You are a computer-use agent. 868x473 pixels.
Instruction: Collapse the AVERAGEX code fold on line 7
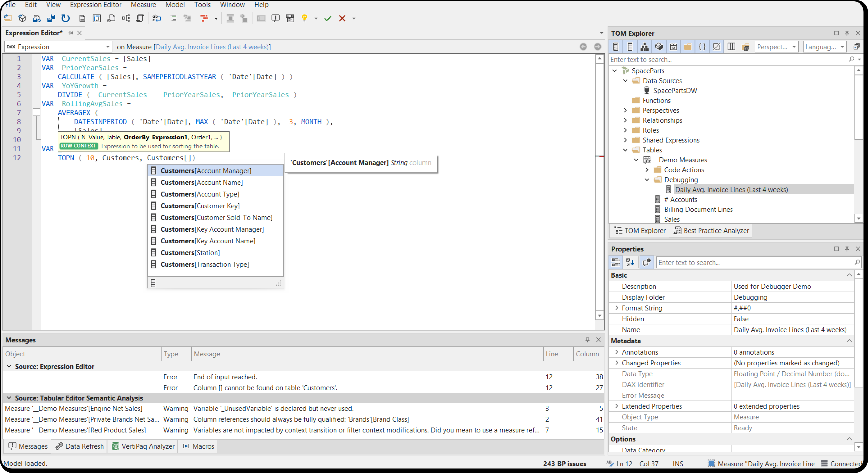[x=36, y=112]
